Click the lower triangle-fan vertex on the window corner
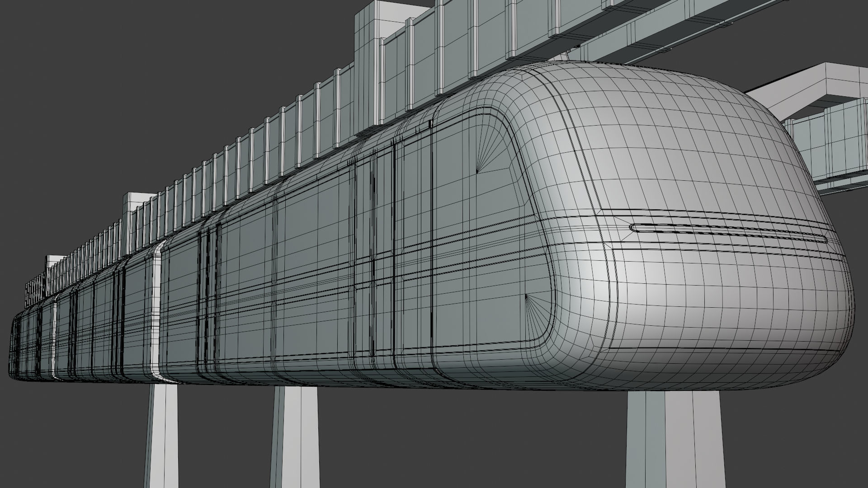This screenshot has height=488, width=868. [526, 296]
